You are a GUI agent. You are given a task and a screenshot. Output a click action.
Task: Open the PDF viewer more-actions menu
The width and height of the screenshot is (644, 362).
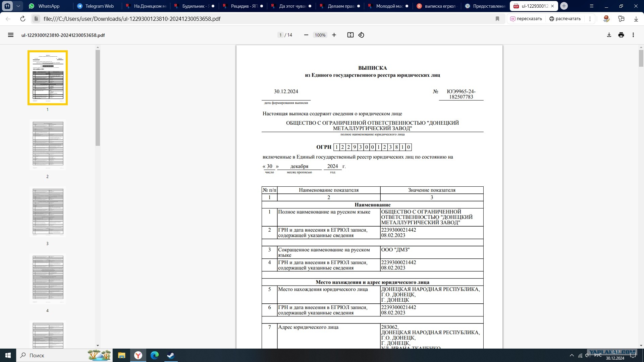click(x=633, y=35)
